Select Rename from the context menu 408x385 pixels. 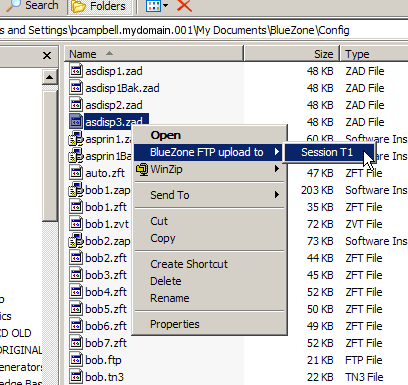pyautogui.click(x=170, y=298)
